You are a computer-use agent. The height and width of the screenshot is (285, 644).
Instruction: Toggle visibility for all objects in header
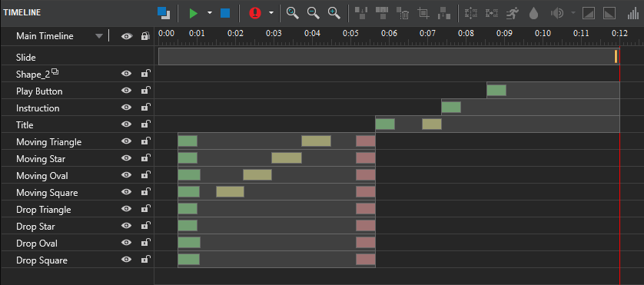127,36
